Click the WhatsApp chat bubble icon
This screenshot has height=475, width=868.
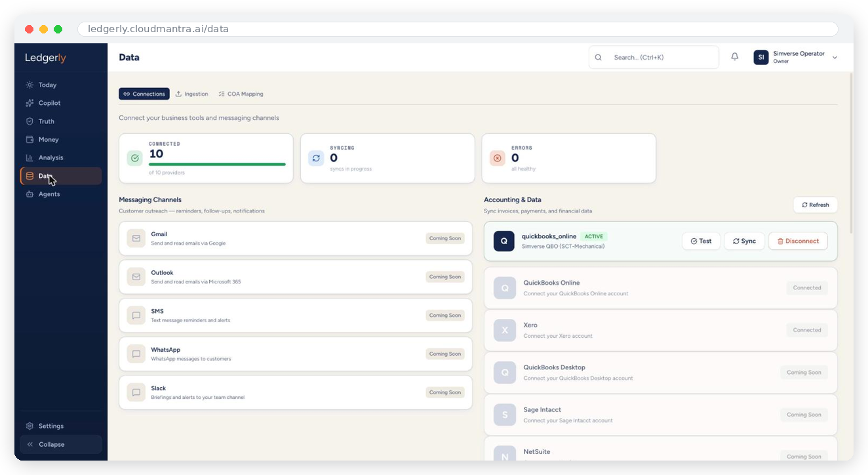coord(136,354)
